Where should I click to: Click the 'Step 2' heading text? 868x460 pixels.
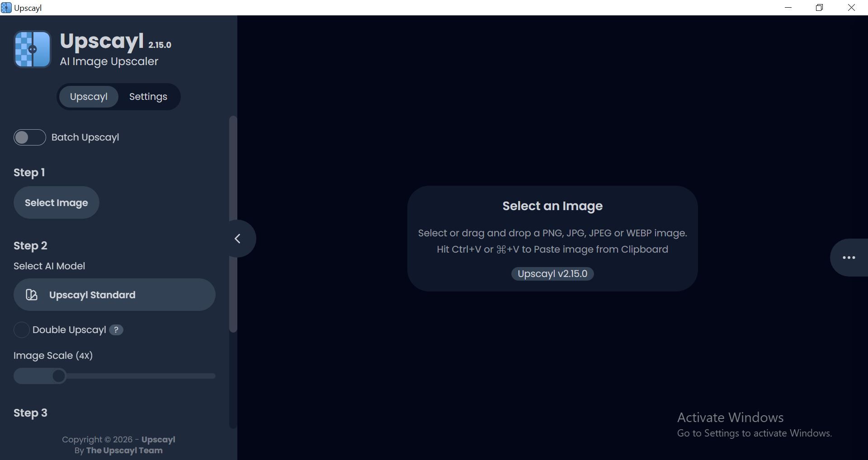pos(30,246)
